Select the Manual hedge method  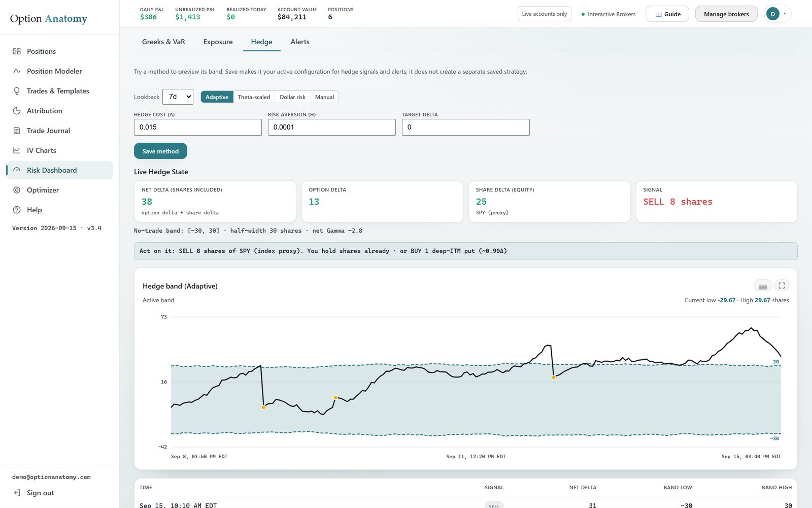[324, 97]
